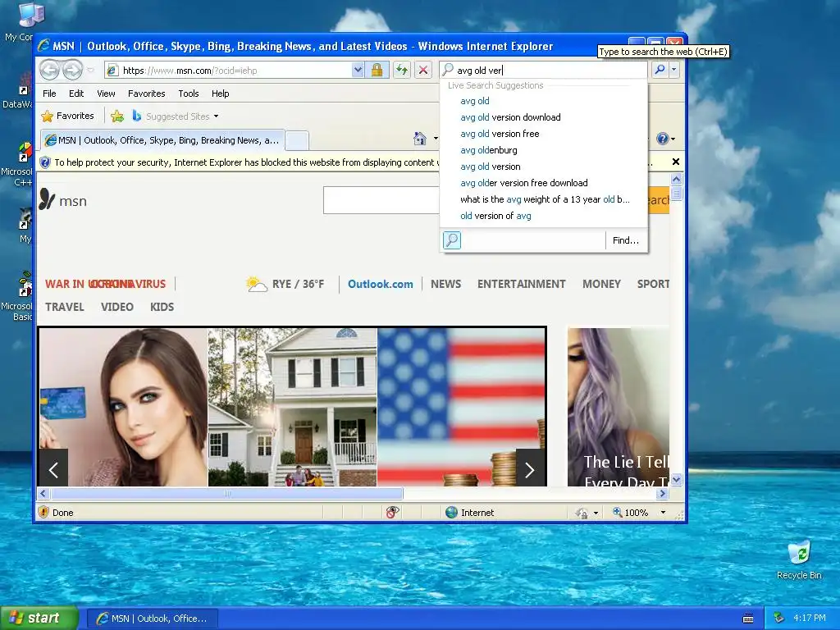Viewport: 840px width, 630px height.
Task: Select the MSN browser tab
Action: [162, 140]
